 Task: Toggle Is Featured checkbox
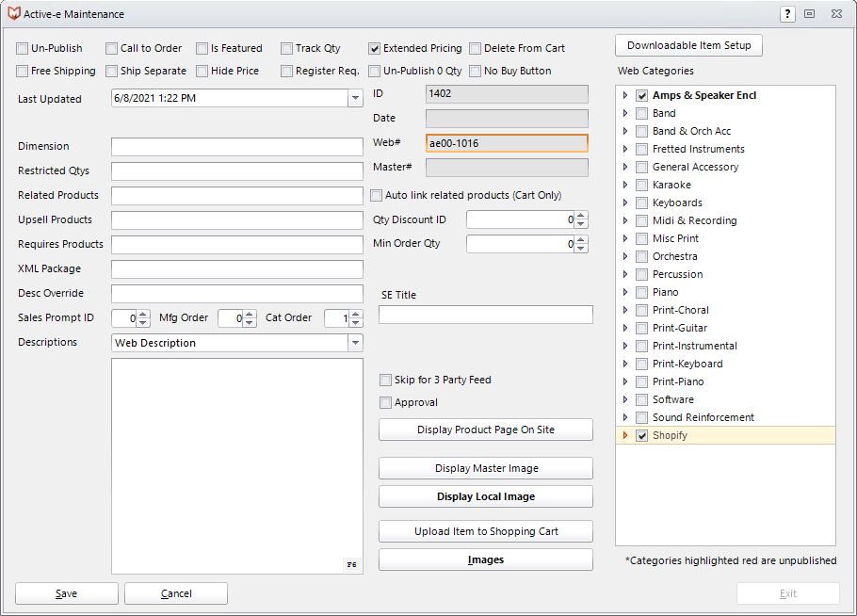202,49
